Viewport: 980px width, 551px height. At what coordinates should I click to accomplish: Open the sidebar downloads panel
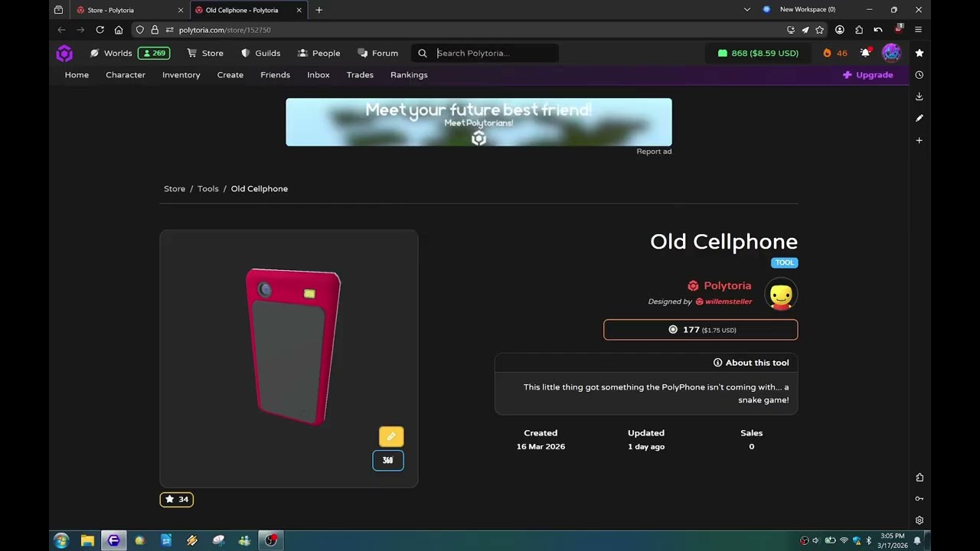click(x=920, y=96)
